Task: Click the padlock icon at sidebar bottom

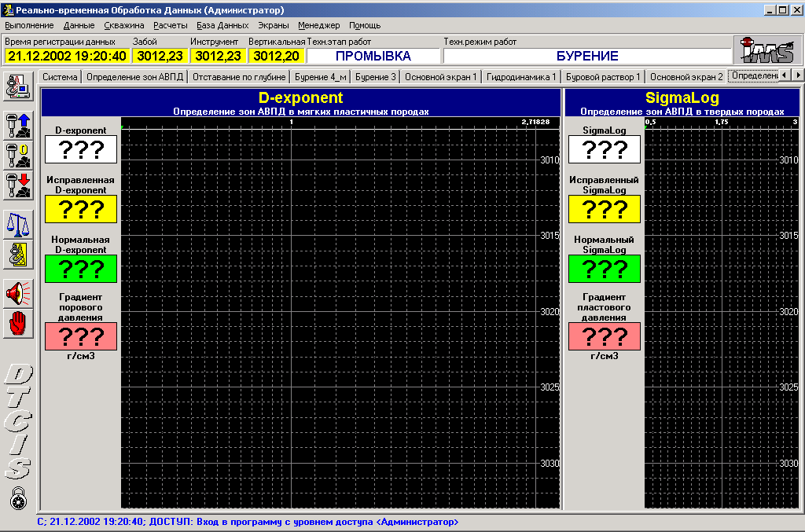Action: tap(19, 498)
